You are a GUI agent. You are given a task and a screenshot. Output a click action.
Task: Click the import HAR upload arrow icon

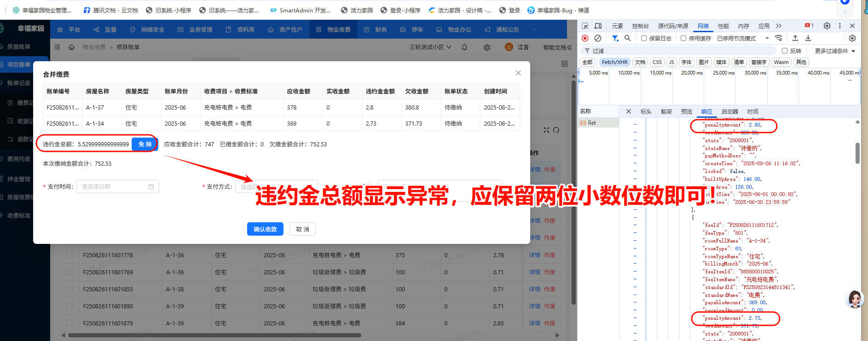[x=795, y=38]
